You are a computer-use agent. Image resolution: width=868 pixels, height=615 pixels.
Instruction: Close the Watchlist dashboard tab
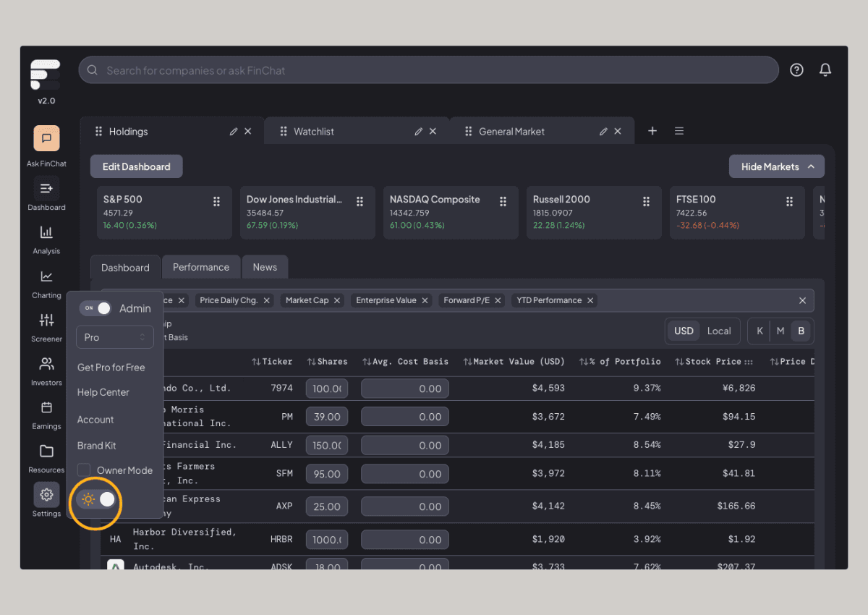pyautogui.click(x=433, y=132)
